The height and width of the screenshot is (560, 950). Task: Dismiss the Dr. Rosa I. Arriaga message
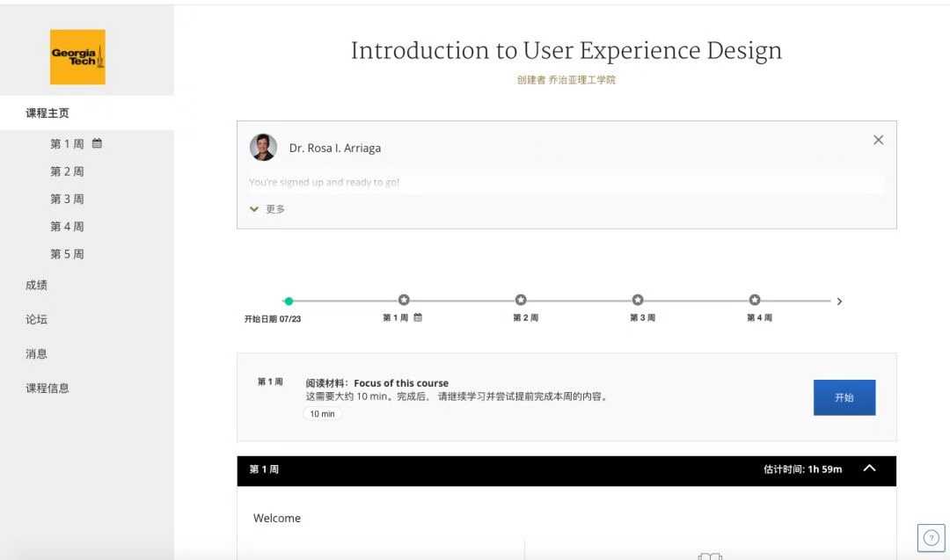pos(878,140)
